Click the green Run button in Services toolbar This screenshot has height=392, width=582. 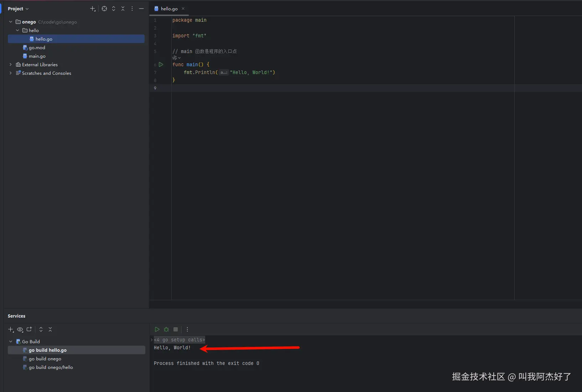pyautogui.click(x=157, y=329)
